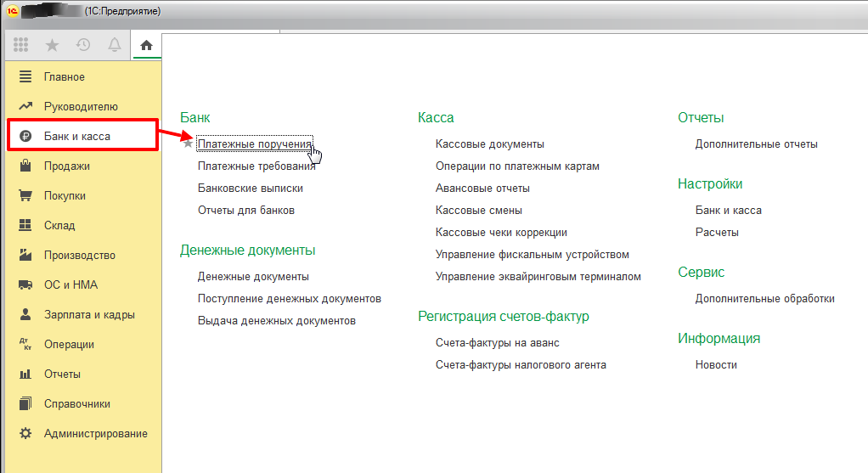
Task: Open the Отчеты section in sidebar
Action: [x=62, y=374]
